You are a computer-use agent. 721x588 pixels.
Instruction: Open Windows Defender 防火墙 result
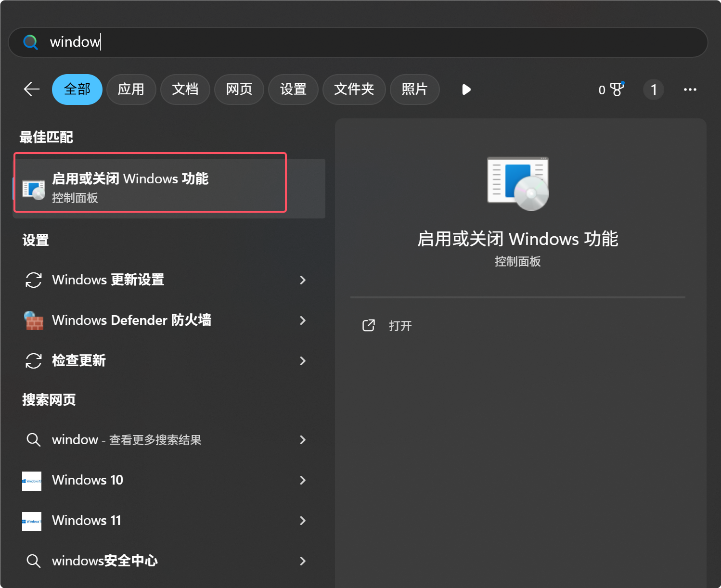169,320
